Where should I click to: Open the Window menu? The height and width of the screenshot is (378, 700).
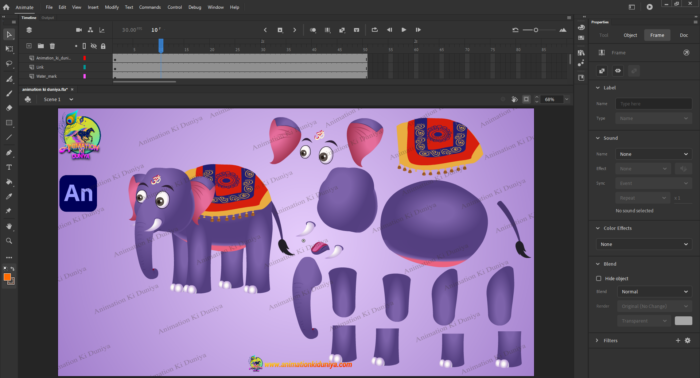coord(216,7)
